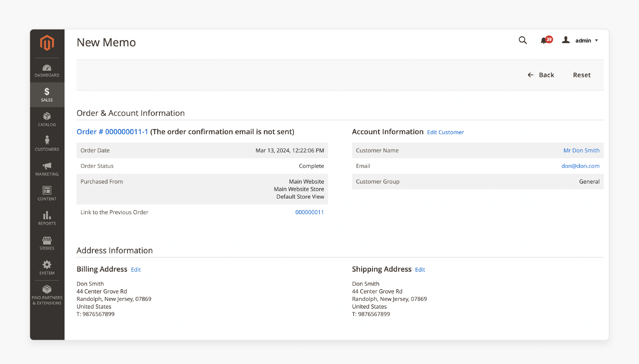Edit the Billing Address

pos(136,270)
